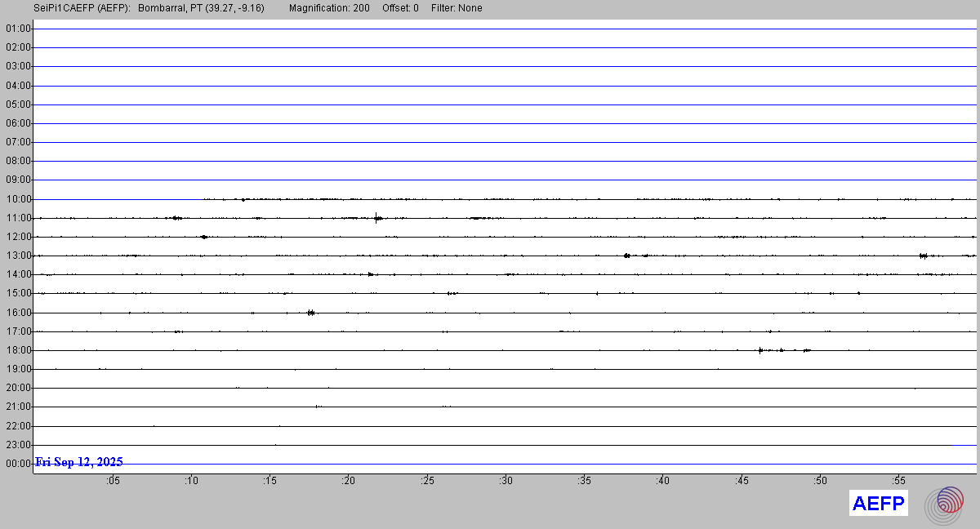The image size is (980, 529).
Task: Select the 23:00 hour label
Action: coord(18,445)
